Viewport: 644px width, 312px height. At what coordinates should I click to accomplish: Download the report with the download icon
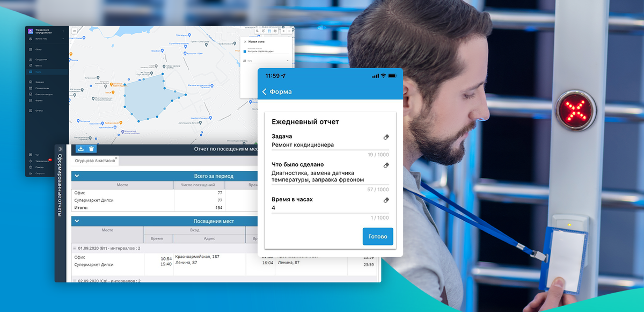pos(80,149)
